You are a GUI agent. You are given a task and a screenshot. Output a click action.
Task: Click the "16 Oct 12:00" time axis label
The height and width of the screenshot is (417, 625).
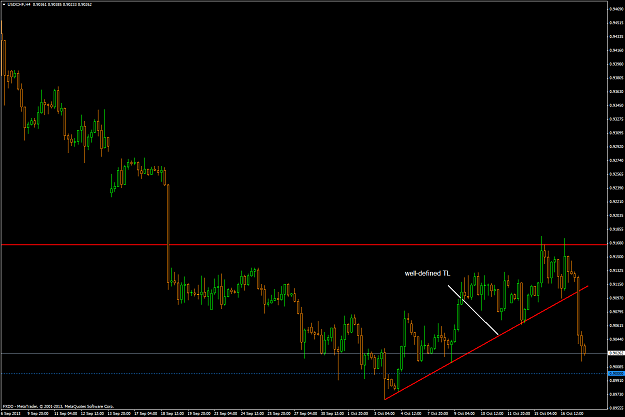(x=572, y=414)
